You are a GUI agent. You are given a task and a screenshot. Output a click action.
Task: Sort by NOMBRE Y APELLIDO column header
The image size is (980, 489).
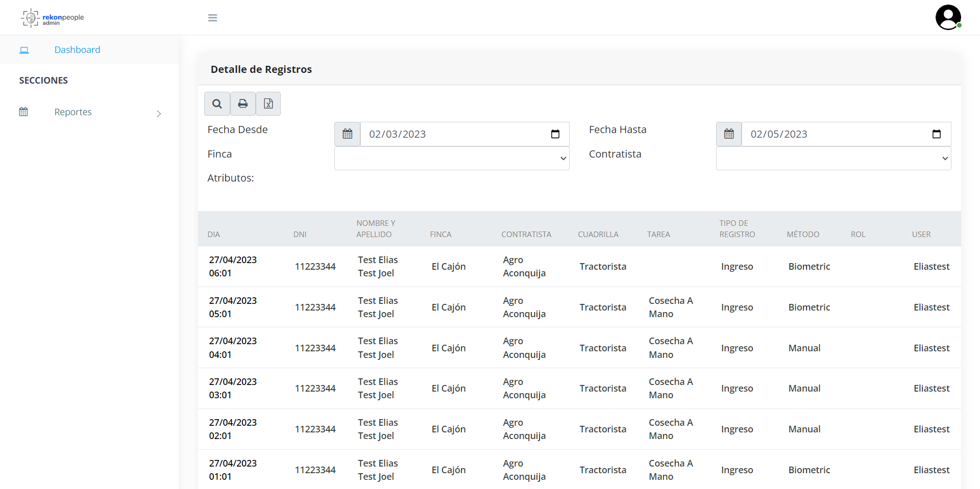pyautogui.click(x=376, y=229)
